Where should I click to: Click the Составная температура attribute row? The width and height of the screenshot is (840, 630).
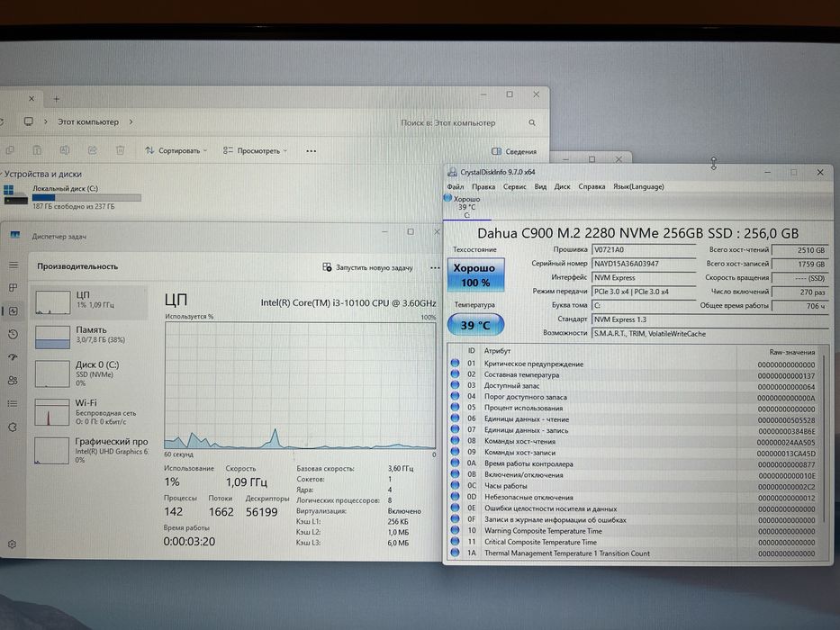(635, 375)
